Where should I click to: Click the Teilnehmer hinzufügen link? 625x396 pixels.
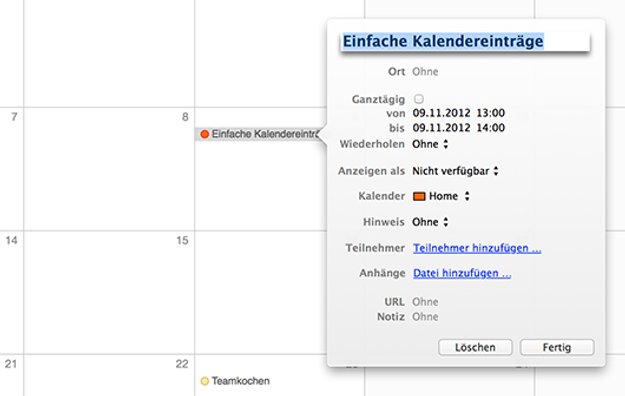477,248
